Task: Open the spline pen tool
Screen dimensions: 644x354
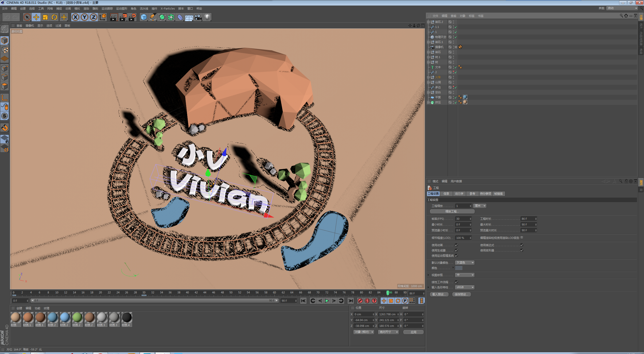Action: (x=153, y=17)
